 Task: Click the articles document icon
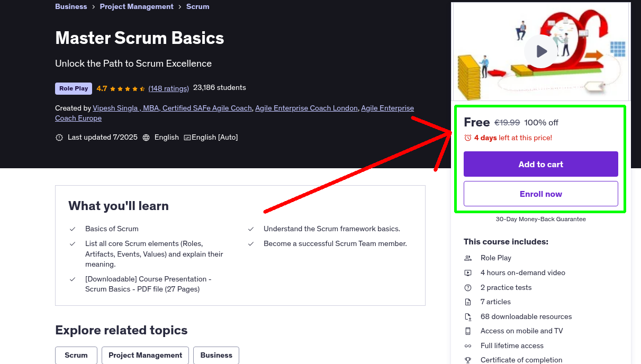[x=468, y=302]
